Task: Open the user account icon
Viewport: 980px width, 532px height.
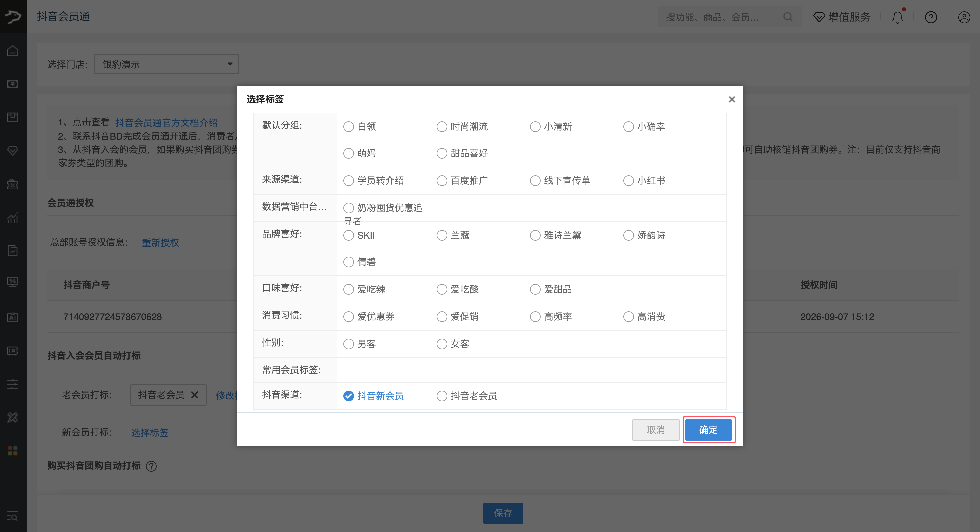Action: coord(964,17)
